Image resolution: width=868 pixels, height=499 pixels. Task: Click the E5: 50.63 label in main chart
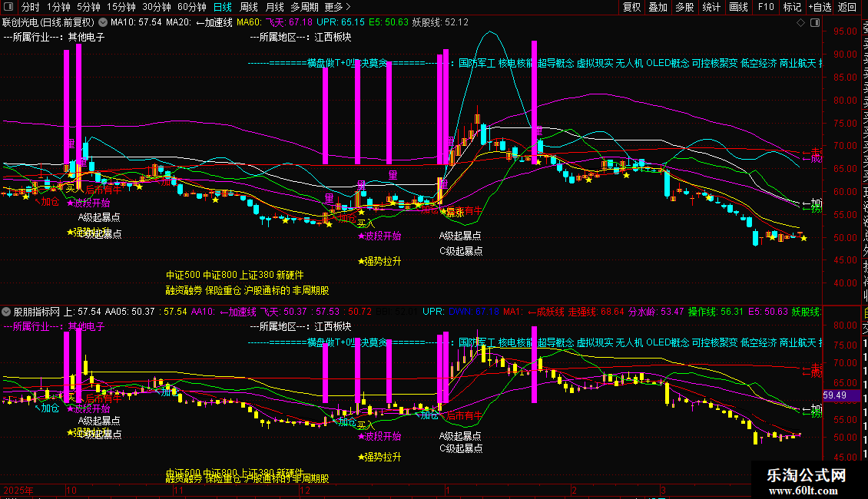pyautogui.click(x=389, y=23)
